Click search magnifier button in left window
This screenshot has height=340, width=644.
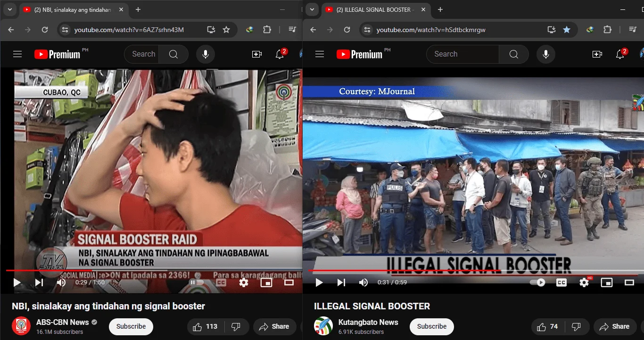[x=173, y=54]
